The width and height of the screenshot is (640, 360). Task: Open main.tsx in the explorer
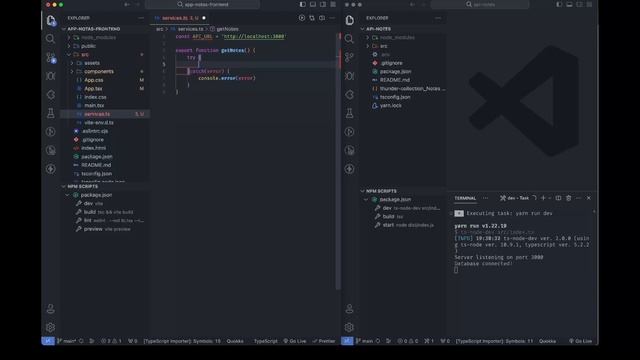(x=94, y=105)
